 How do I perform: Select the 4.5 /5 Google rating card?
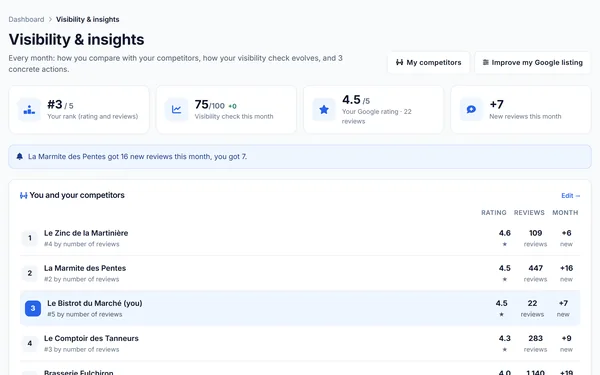click(x=373, y=110)
